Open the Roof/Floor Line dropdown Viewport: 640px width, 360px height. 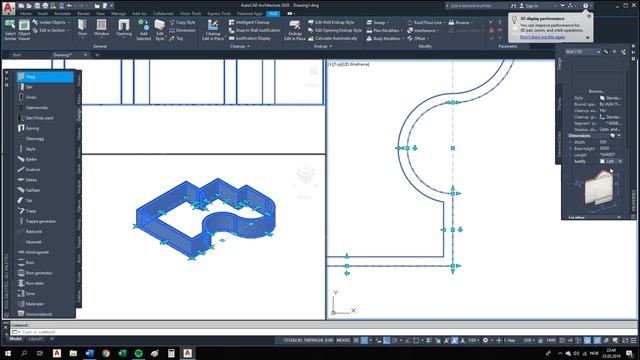426,22
